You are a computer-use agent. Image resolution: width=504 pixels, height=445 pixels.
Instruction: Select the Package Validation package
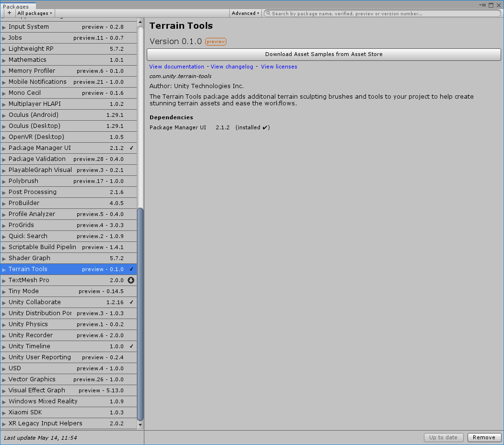pos(69,159)
